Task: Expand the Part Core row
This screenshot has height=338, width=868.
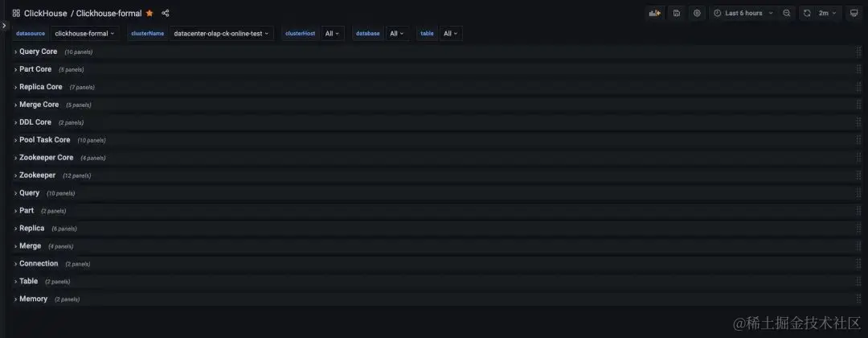Action: point(35,69)
